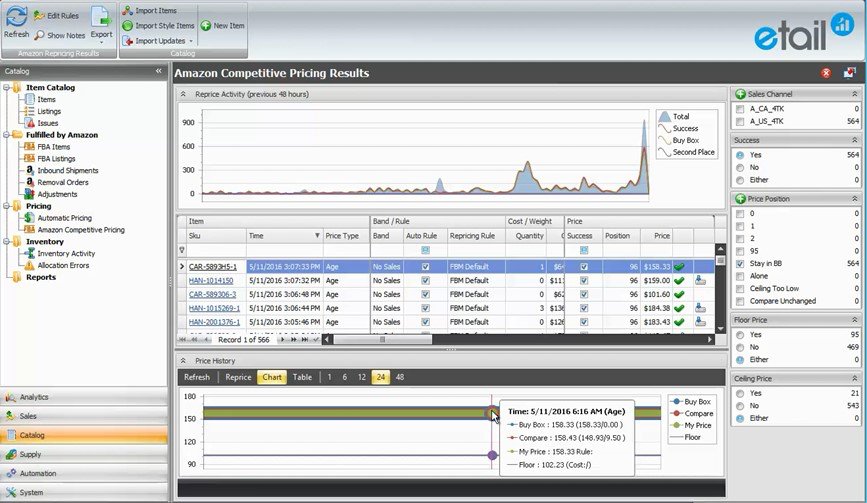Click the red close icon in results header
867x503 pixels.
pyautogui.click(x=826, y=73)
